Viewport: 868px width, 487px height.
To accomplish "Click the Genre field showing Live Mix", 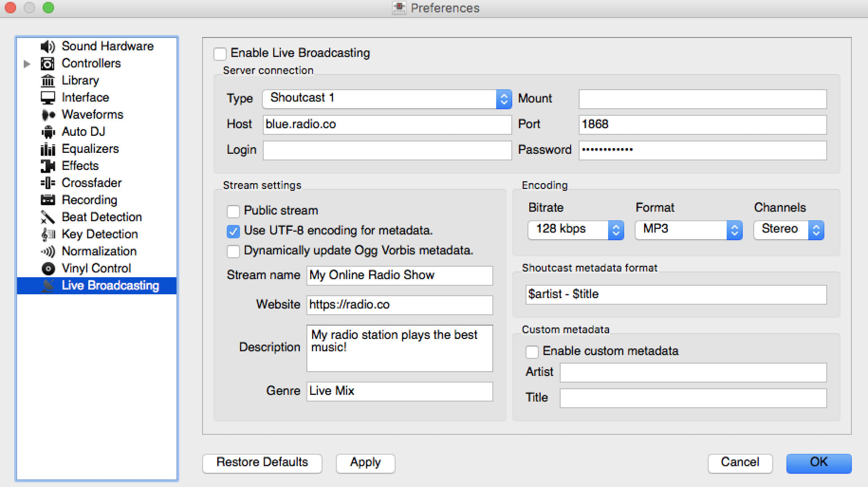I will pos(399,391).
